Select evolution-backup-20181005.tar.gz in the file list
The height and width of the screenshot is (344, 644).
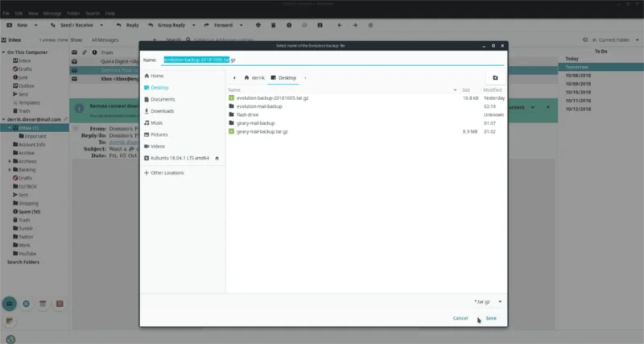click(366, 97)
